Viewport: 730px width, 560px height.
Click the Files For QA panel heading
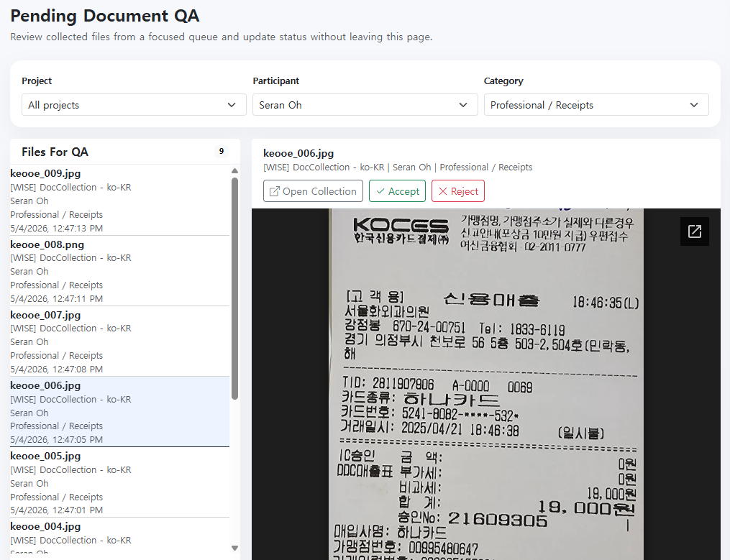tap(55, 152)
